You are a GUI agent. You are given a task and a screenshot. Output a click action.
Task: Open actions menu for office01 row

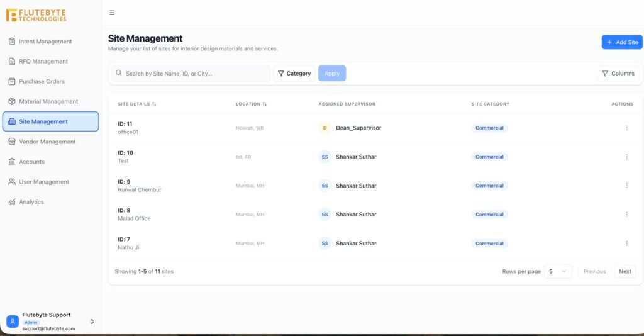627,128
